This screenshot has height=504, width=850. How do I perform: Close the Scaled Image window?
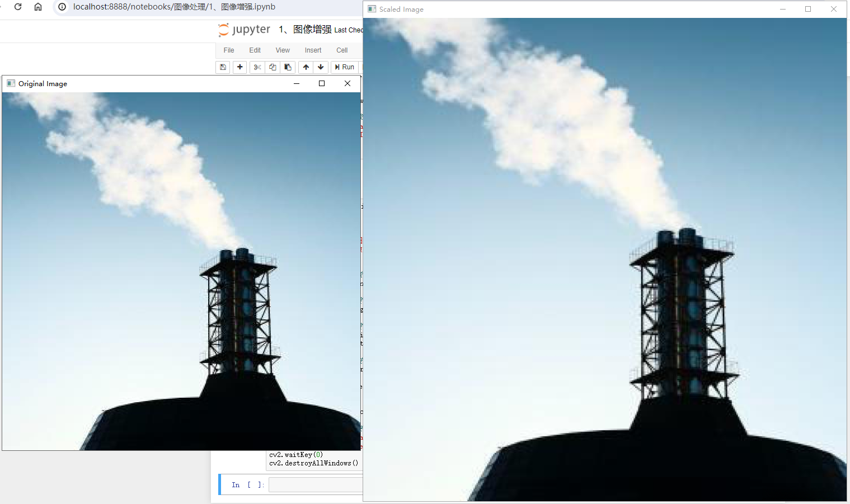834,9
